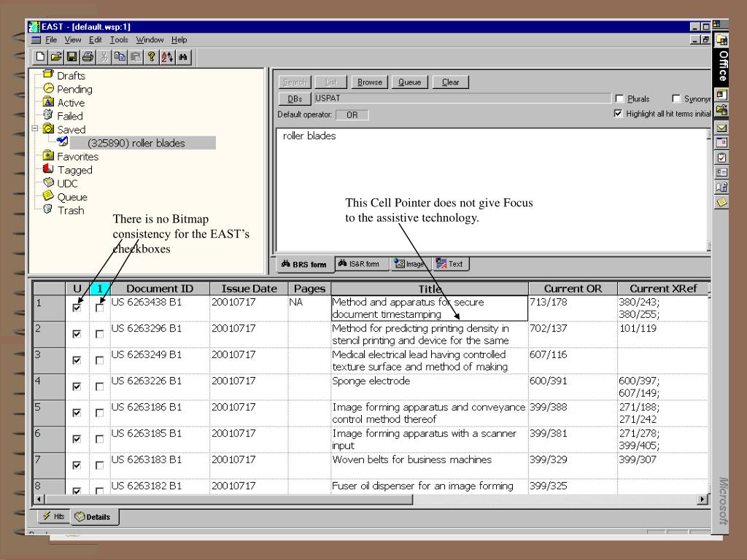
Task: Click the New Message envelope icon in Office bar
Action: click(x=721, y=128)
